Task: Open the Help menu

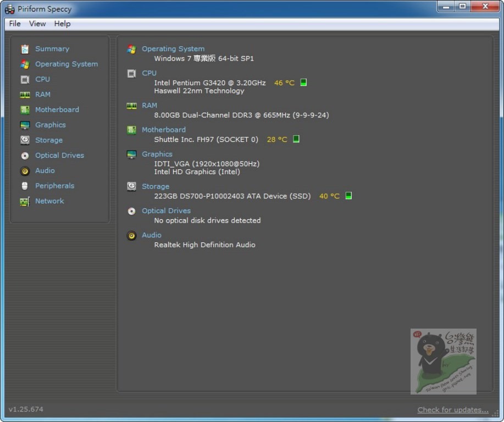Action: click(62, 24)
